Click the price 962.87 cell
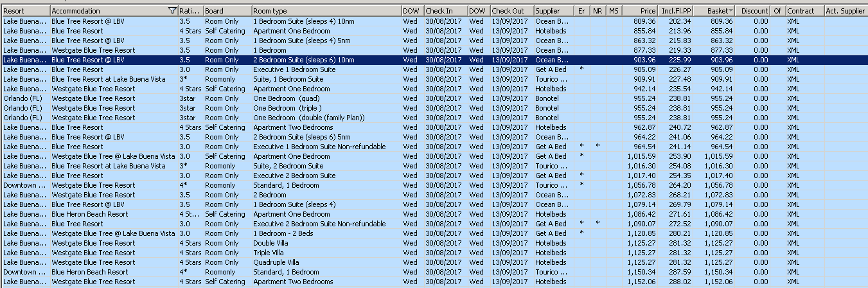 [x=640, y=127]
